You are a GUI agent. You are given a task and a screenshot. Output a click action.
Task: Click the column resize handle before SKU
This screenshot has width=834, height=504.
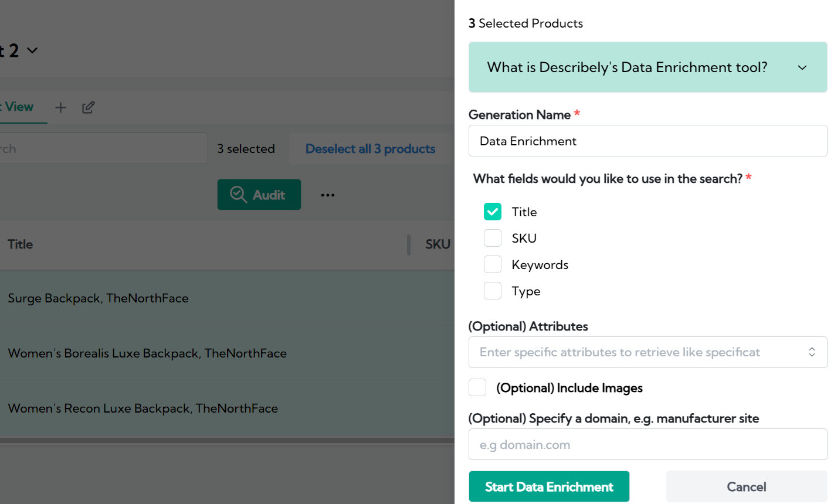click(x=409, y=244)
